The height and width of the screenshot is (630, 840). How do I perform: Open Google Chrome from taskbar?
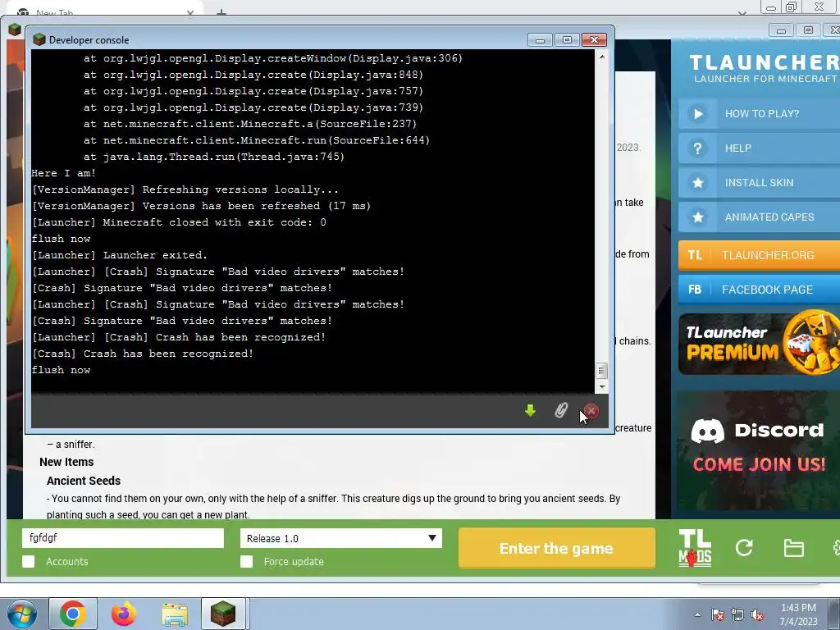point(72,614)
